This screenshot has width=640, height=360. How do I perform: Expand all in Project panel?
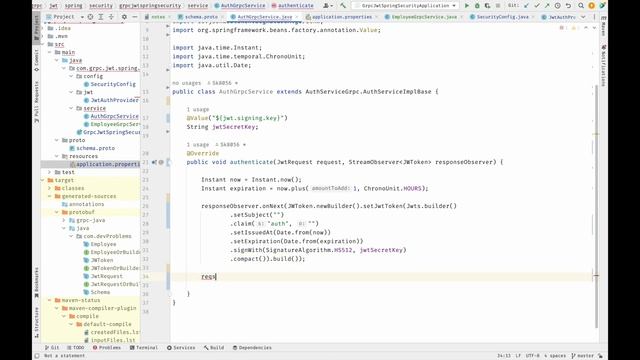[100, 17]
